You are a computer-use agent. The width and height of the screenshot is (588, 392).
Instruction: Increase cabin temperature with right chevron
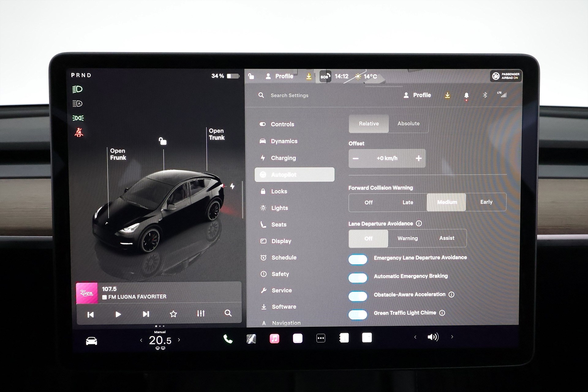[x=179, y=340]
